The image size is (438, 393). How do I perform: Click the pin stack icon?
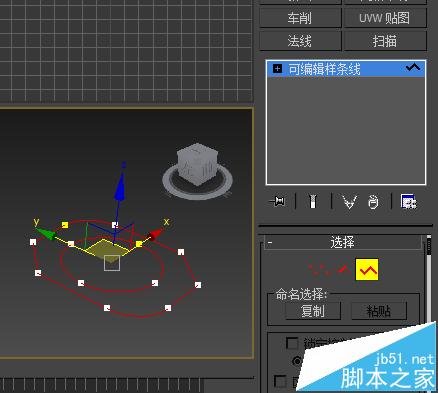pos(277,201)
